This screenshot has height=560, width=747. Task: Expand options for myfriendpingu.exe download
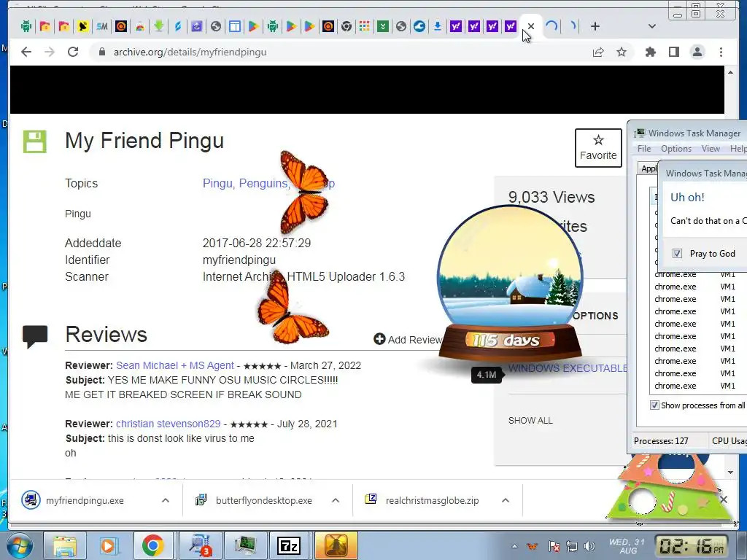[166, 500]
